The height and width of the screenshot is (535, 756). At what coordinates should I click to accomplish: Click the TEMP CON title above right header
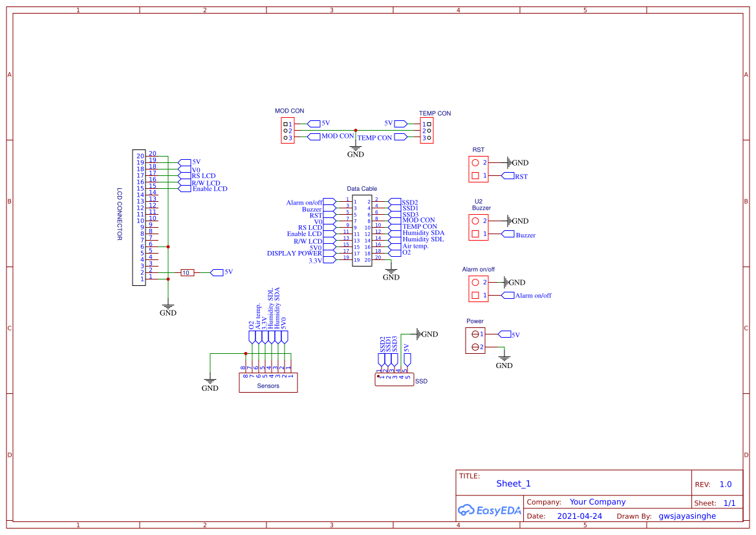point(435,113)
